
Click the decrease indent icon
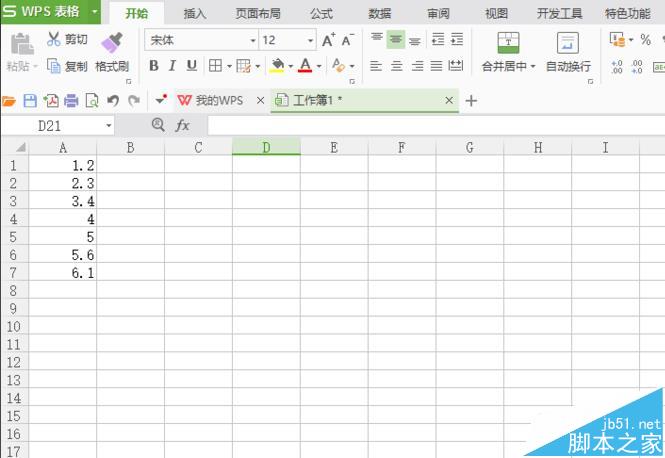pos(438,39)
